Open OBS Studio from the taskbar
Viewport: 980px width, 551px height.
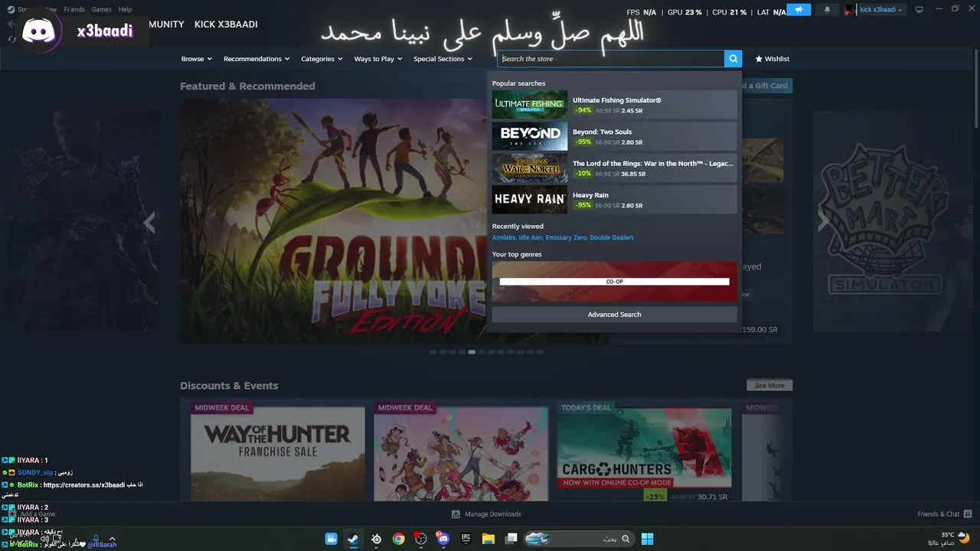click(420, 539)
